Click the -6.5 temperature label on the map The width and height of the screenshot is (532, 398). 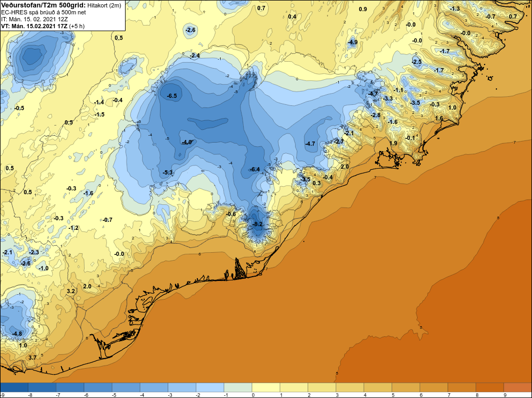coord(172,96)
